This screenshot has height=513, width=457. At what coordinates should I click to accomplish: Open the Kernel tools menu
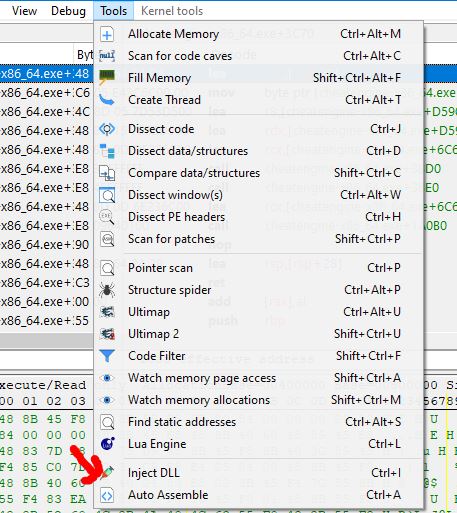(172, 11)
